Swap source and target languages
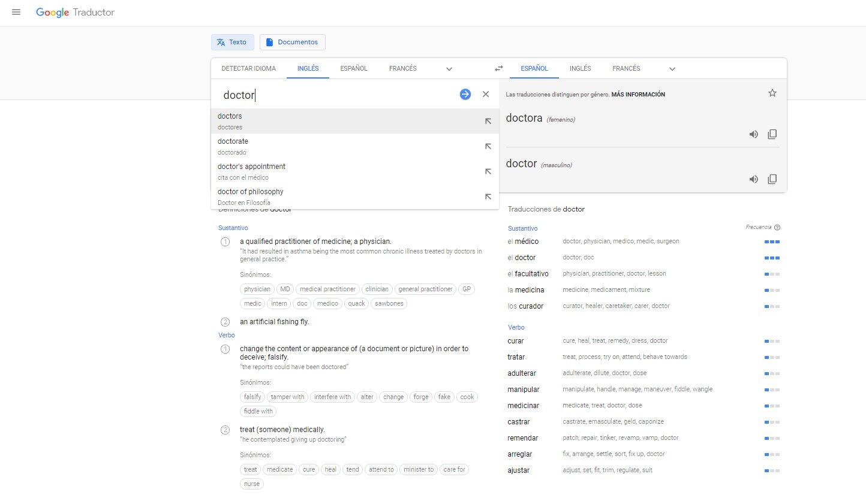Image resolution: width=866 pixels, height=504 pixels. pyautogui.click(x=498, y=68)
